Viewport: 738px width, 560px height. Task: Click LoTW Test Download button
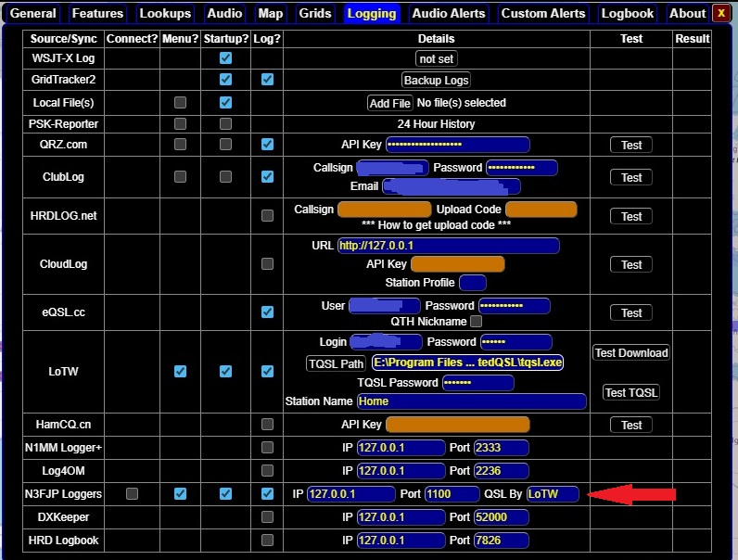631,353
